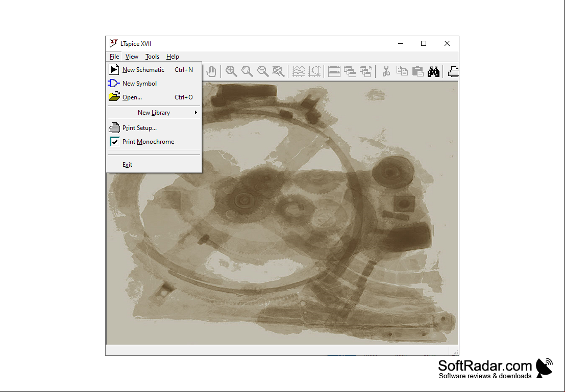Click the Pick Visible Traces icon
565x392 pixels.
click(x=314, y=71)
